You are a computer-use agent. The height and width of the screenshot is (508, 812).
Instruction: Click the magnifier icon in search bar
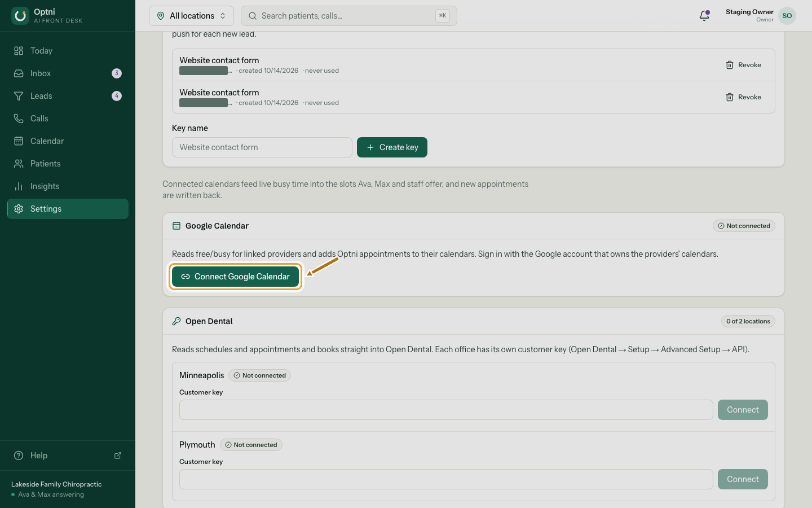tap(253, 16)
